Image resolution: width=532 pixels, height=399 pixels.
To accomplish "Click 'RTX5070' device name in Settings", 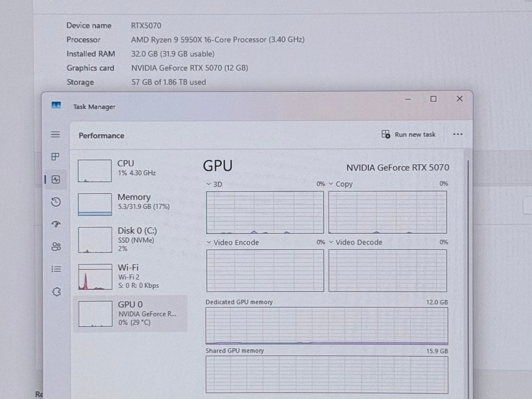I will [x=146, y=25].
